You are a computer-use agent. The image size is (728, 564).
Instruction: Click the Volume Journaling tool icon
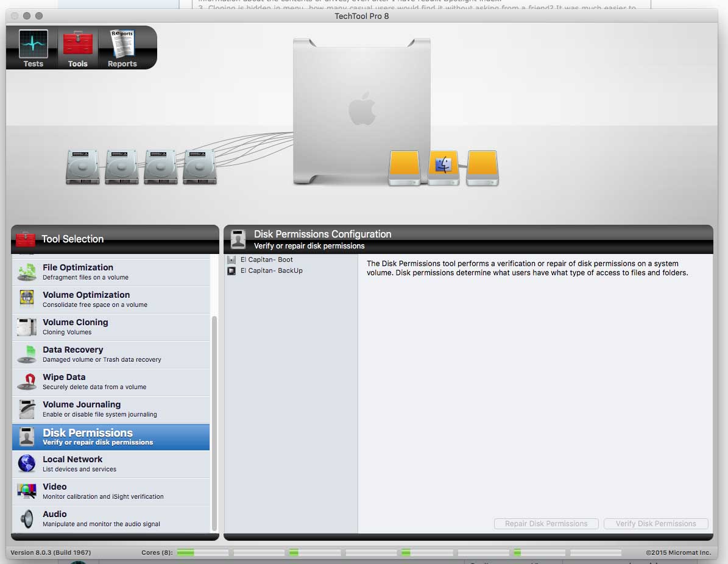point(27,409)
